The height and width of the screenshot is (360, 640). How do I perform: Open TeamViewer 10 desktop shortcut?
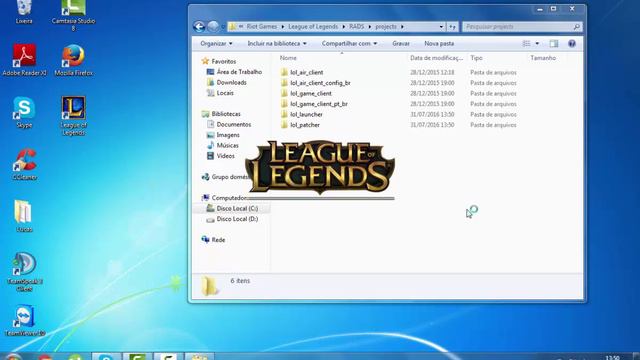click(x=24, y=320)
